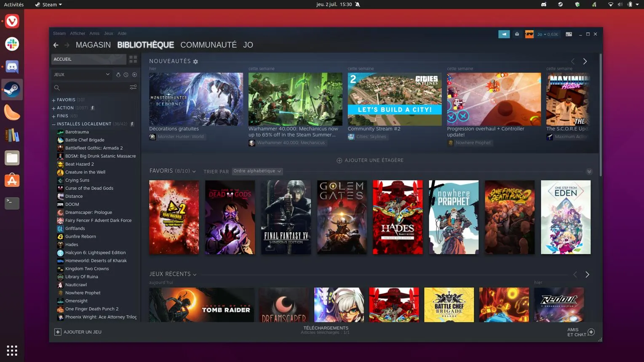Go to MAGASIN tab

click(x=93, y=45)
